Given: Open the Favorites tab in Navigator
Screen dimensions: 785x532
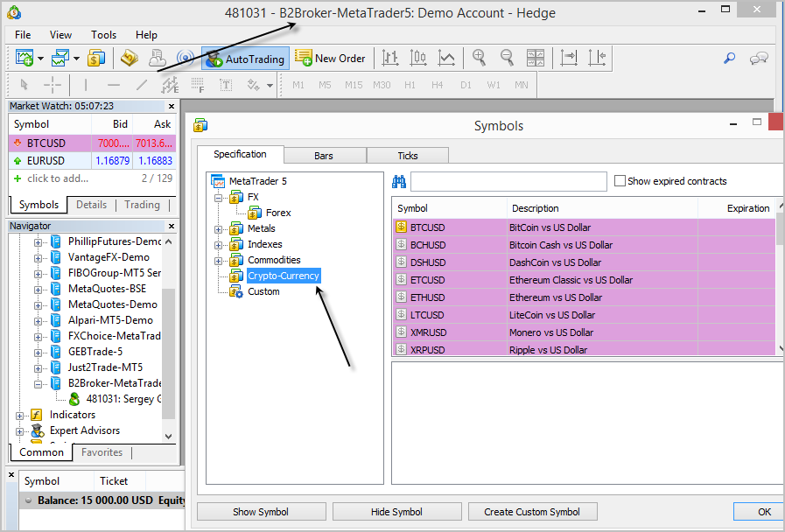Looking at the screenshot, I should [x=102, y=452].
